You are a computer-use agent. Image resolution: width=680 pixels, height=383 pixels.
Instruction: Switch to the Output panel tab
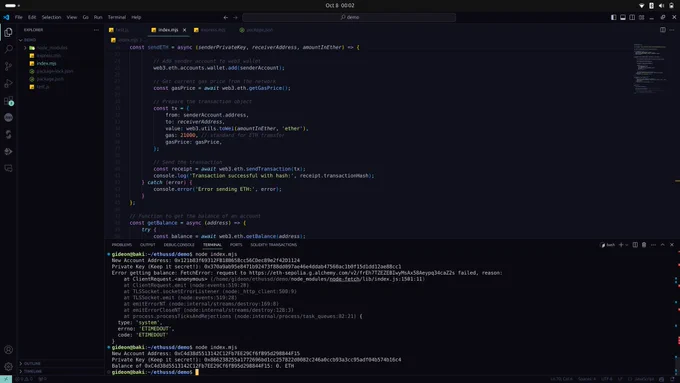[x=147, y=245]
